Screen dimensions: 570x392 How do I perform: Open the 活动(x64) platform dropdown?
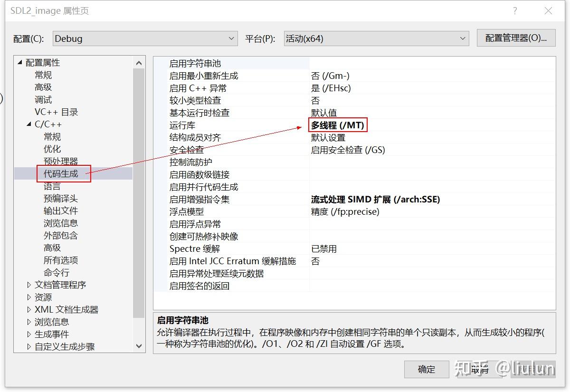click(x=463, y=38)
